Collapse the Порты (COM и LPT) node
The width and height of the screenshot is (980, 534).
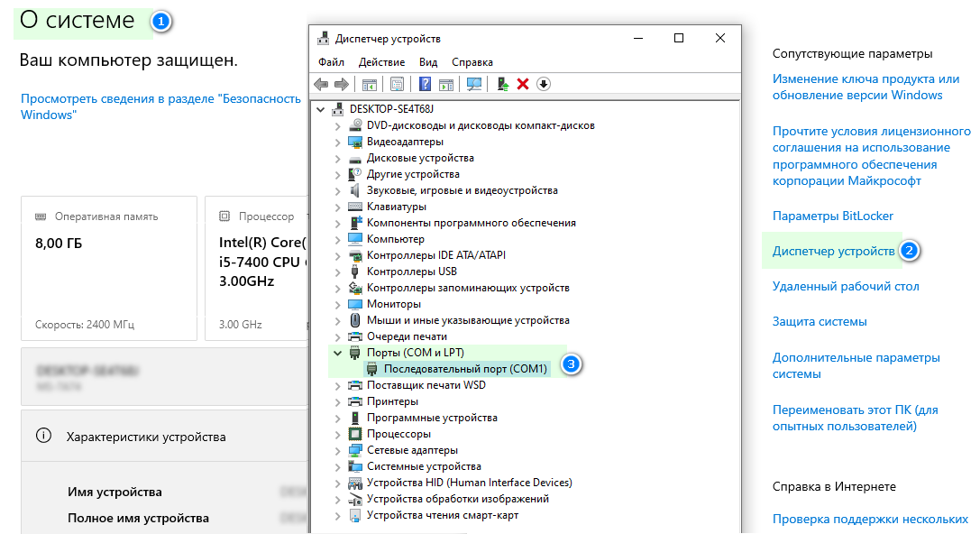pyautogui.click(x=338, y=353)
